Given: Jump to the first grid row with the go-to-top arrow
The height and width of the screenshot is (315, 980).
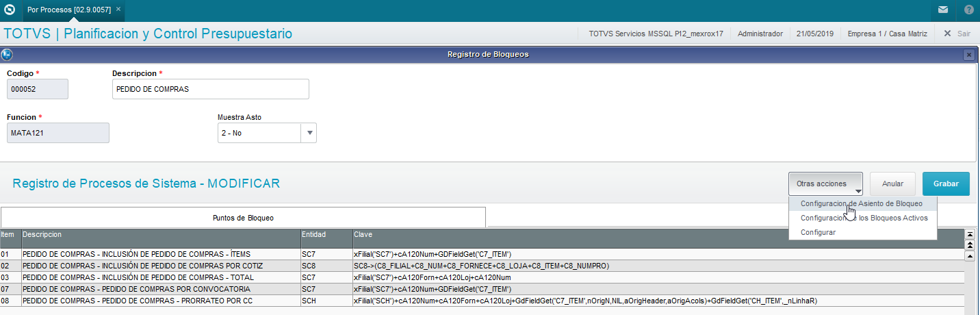Looking at the screenshot, I should (969, 234).
